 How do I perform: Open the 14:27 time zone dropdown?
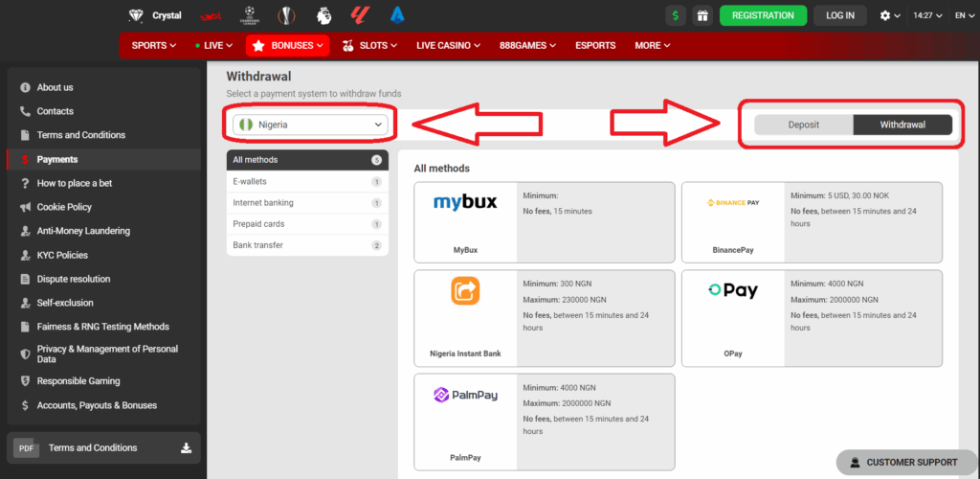pos(927,15)
